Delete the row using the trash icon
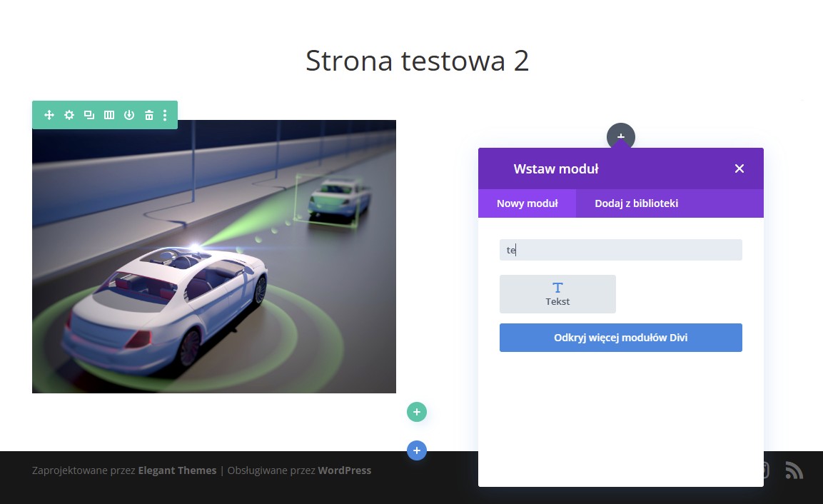823x504 pixels. [x=149, y=115]
